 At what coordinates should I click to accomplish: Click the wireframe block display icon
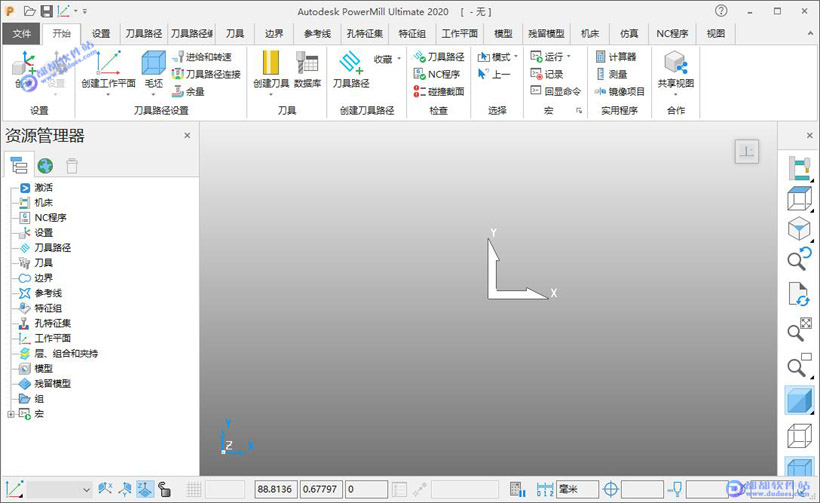(x=800, y=199)
